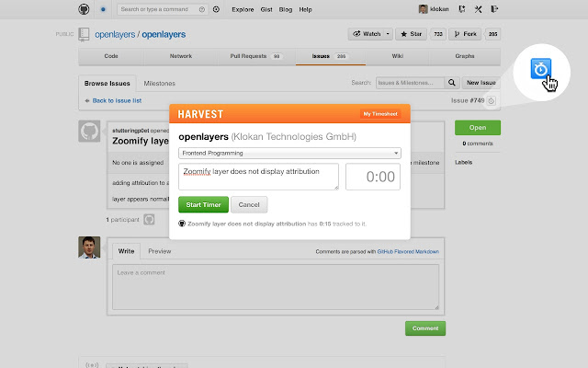Open the command bar help icon
The width and height of the screenshot is (588, 368).
coord(202,9)
